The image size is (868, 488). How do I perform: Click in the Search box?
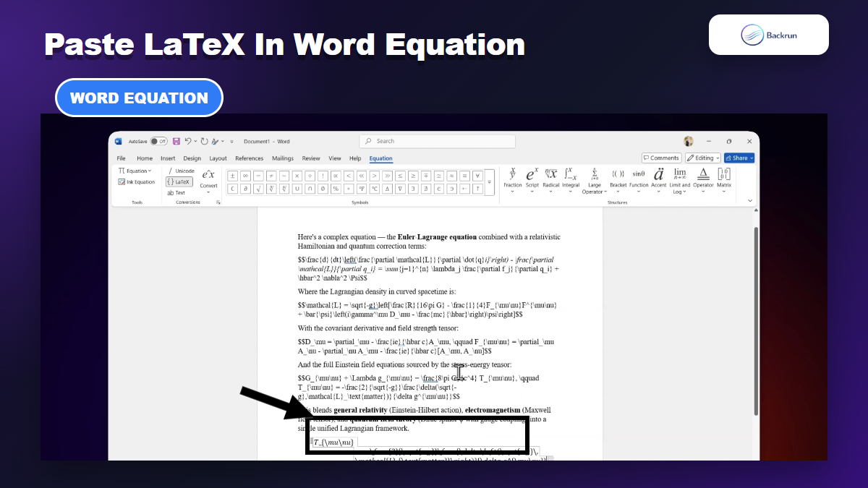pos(437,141)
